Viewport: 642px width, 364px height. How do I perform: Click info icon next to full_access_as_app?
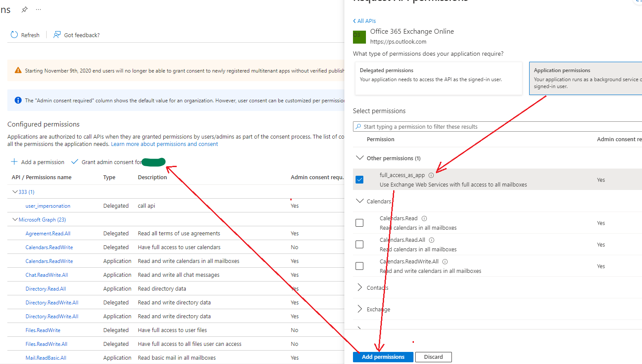(x=431, y=175)
